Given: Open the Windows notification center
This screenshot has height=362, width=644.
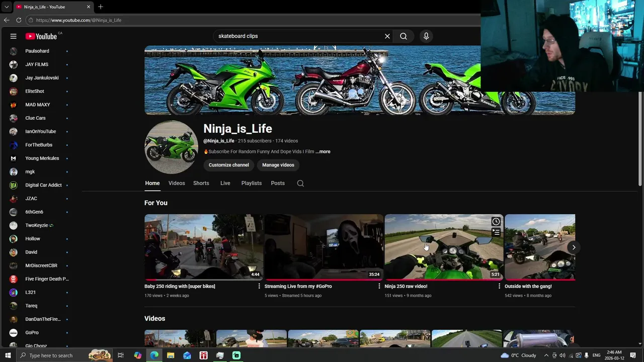Looking at the screenshot, I should [633, 355].
